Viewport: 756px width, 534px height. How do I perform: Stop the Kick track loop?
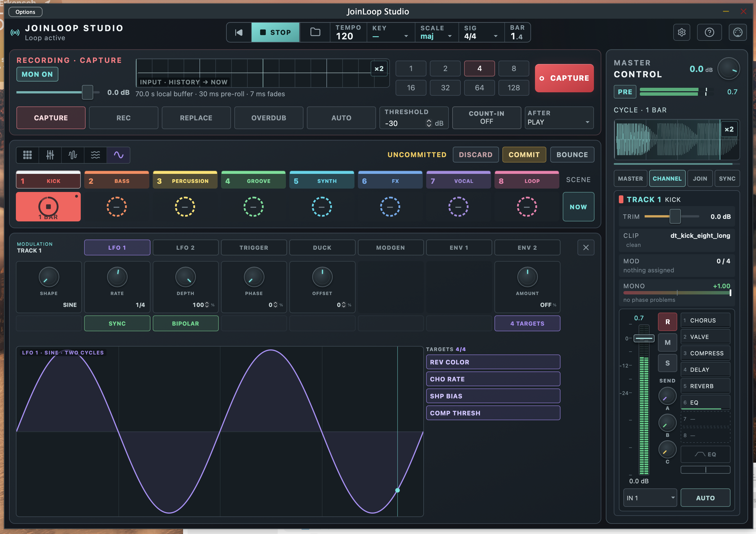[x=48, y=207]
